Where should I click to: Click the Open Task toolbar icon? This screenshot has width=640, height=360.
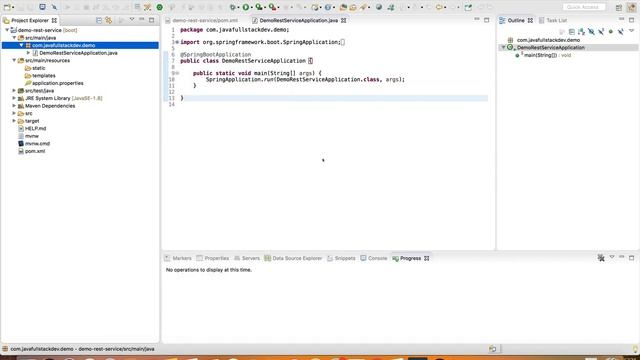[353, 7]
